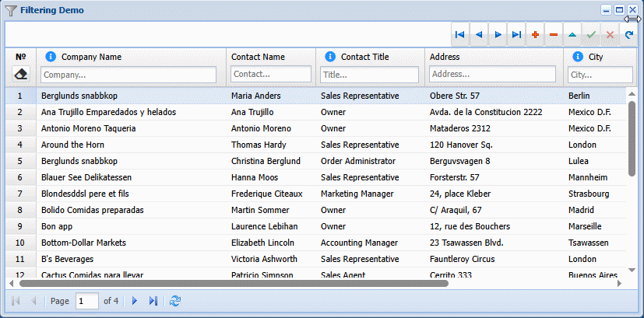Go to first record in navigator toolbar
The height and width of the screenshot is (318, 644).
[460, 35]
